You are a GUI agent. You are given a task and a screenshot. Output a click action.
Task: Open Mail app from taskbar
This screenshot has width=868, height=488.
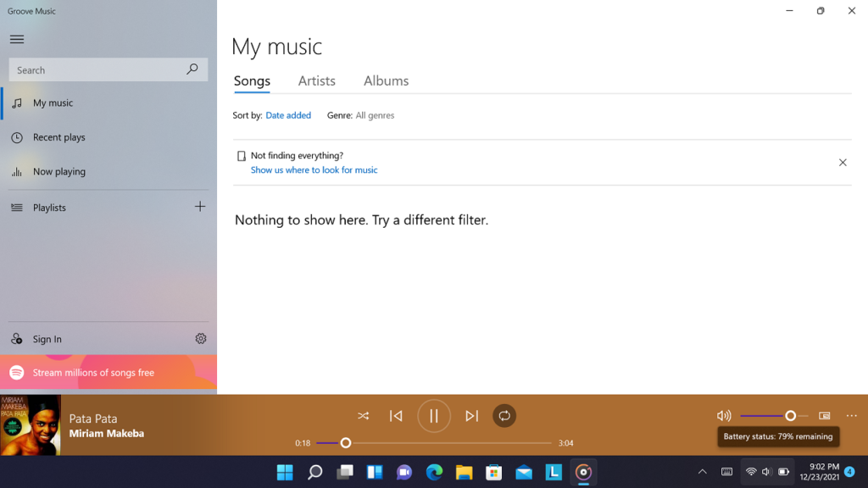tap(524, 472)
